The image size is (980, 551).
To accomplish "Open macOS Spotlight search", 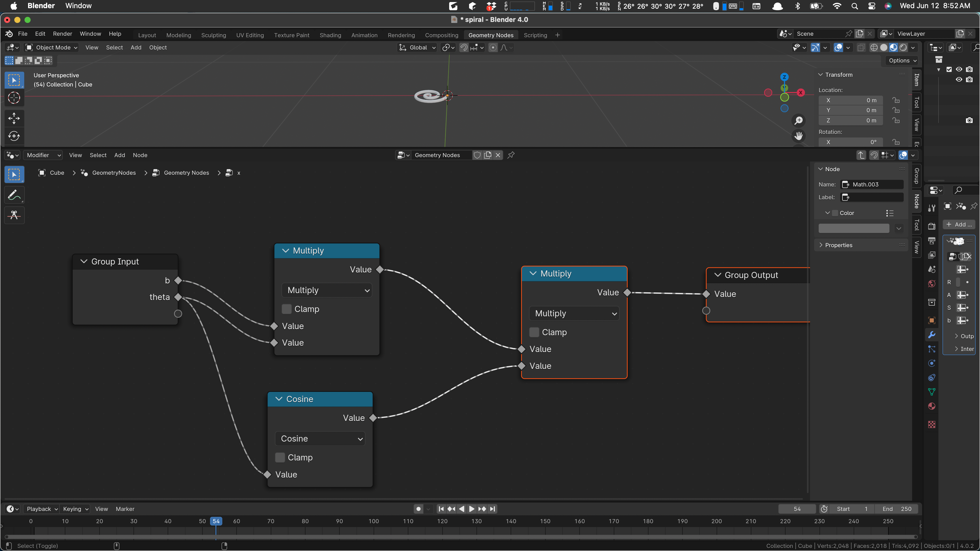I will (x=855, y=6).
